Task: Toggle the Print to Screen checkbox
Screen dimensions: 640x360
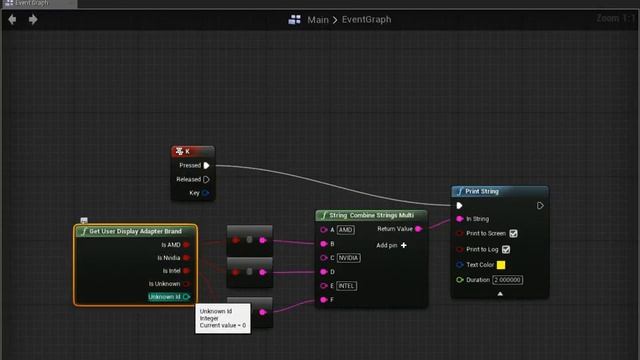Action: 513,233
